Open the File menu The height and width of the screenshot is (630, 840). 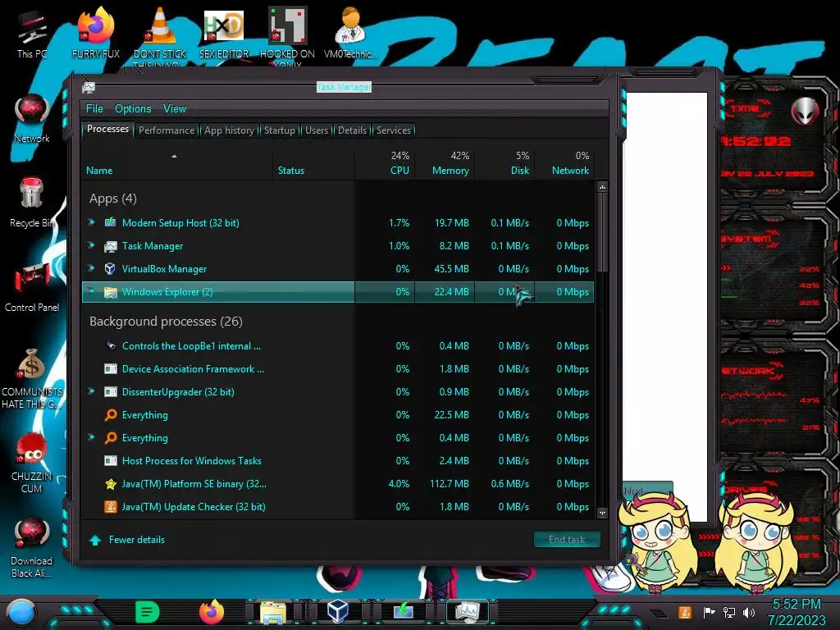[x=94, y=109]
